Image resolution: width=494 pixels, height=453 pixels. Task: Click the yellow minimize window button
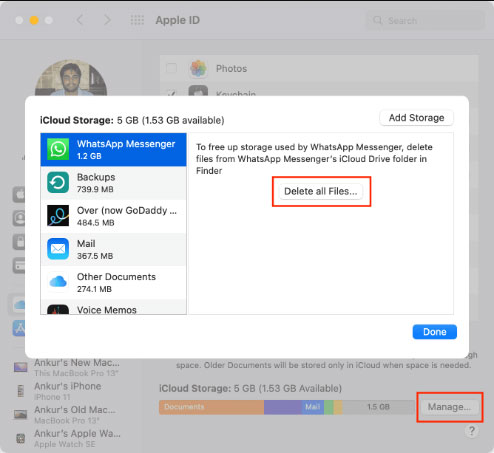coord(34,20)
